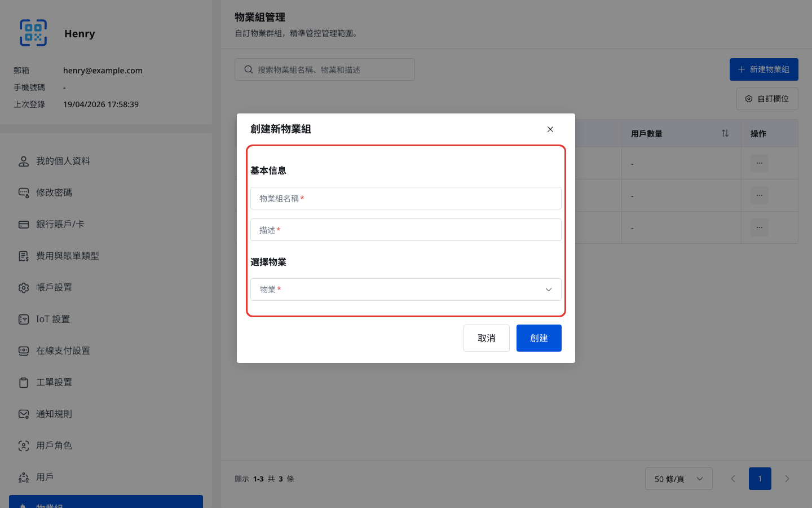812x508 pixels.
Task: Open 修改密碼 menu item
Action: pyautogui.click(x=106, y=192)
